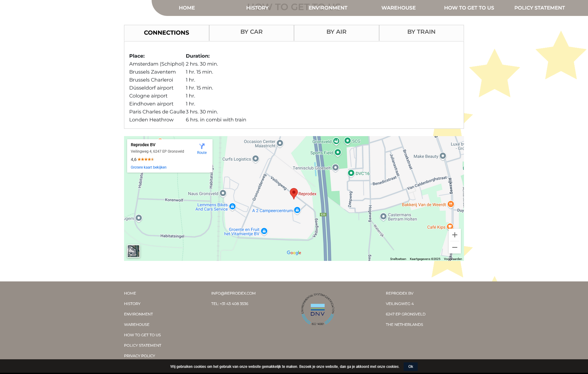Click Castermans Bertram Holten marker
Viewport: 588px width, 374px height.
(383, 217)
